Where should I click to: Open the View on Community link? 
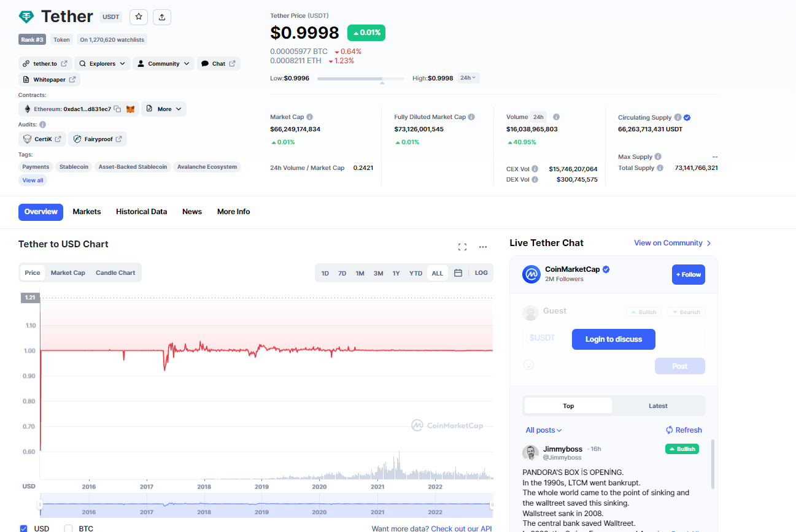point(672,243)
